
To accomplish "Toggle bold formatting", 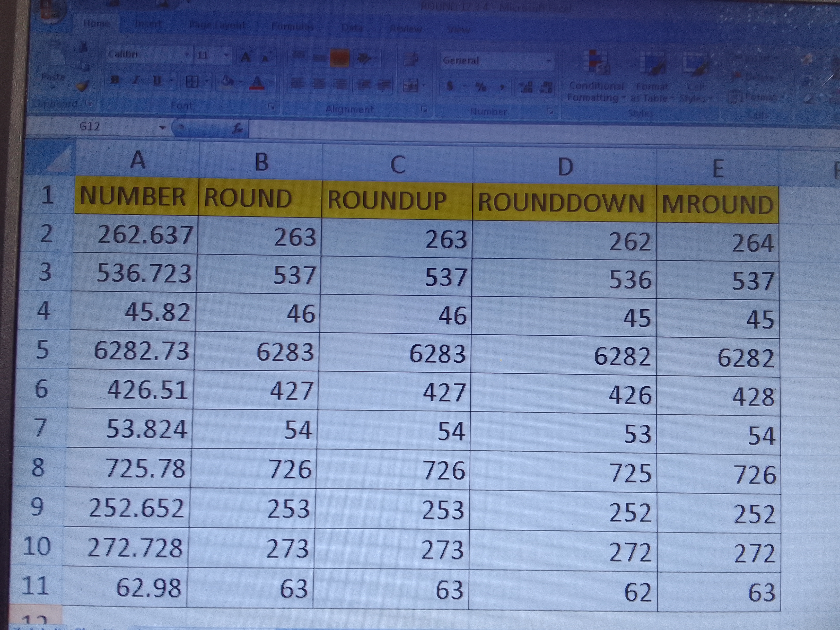I will (115, 80).
